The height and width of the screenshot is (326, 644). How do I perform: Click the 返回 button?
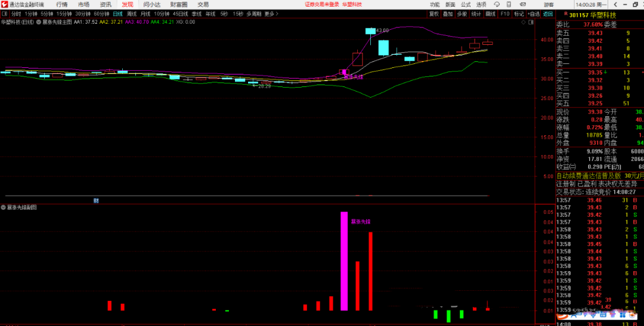point(548,13)
